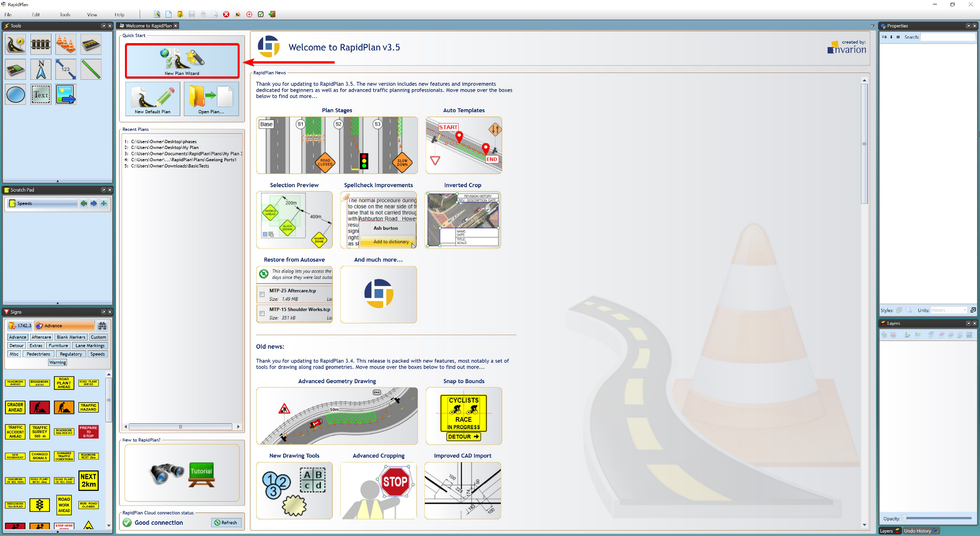This screenshot has width=980, height=536.
Task: Select the Speeds signs category
Action: point(98,354)
